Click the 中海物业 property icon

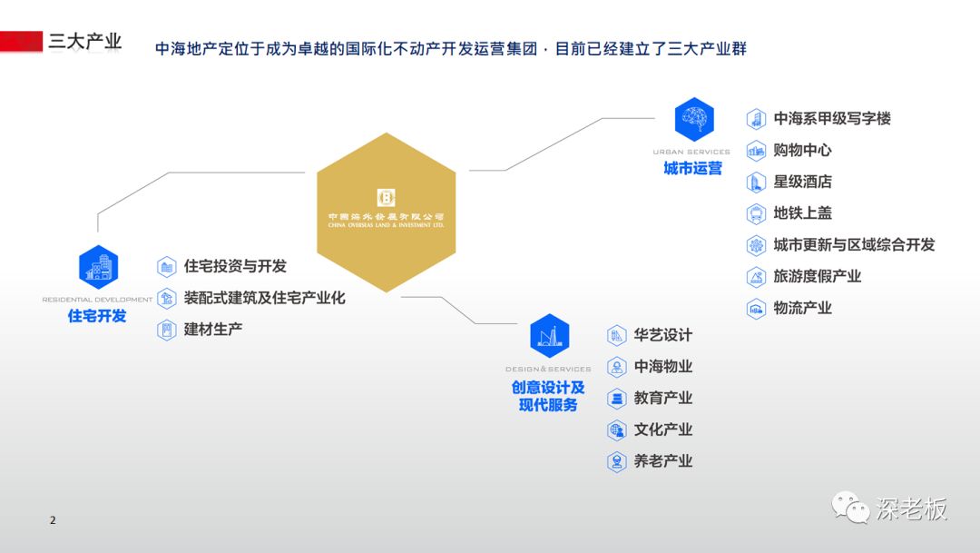click(616, 367)
